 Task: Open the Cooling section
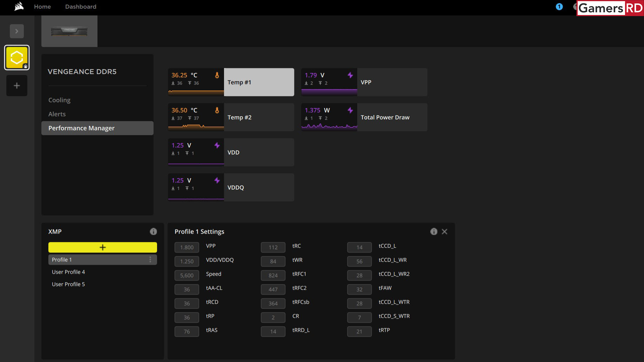(x=59, y=100)
